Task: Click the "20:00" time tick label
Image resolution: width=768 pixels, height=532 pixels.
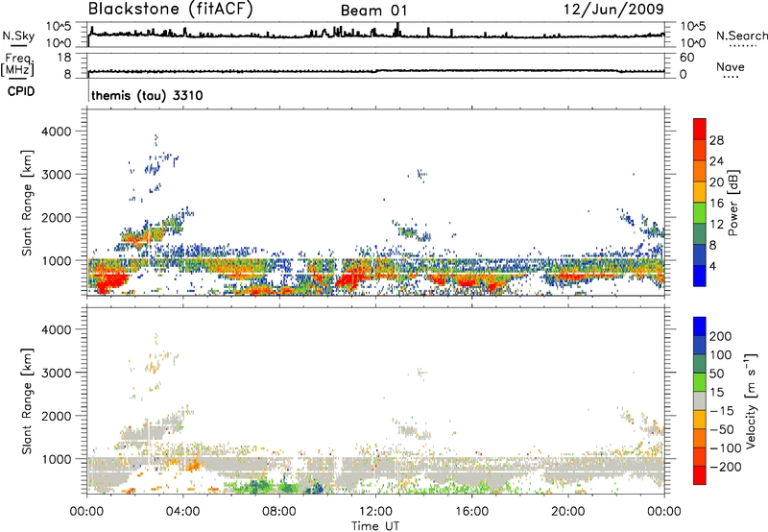Action: tap(567, 512)
